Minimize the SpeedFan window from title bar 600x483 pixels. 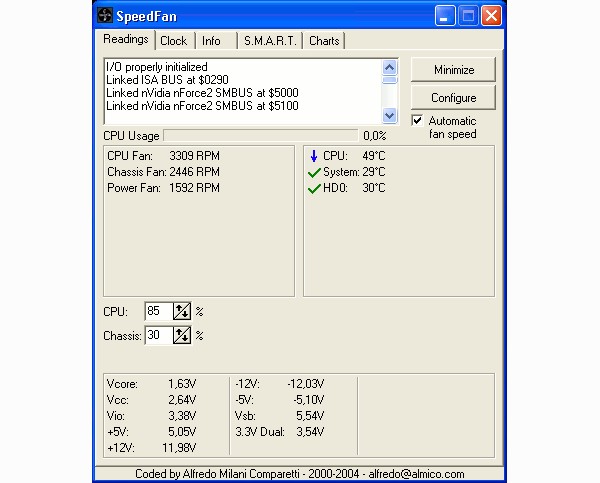coord(444,16)
